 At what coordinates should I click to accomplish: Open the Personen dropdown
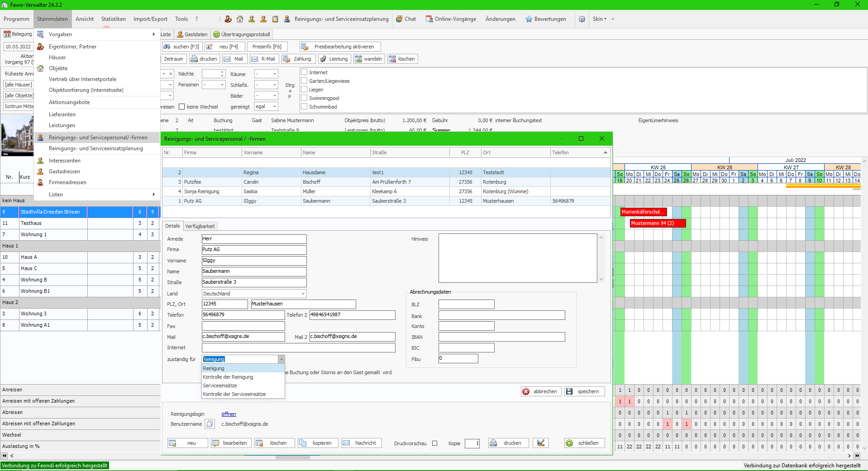214,85
